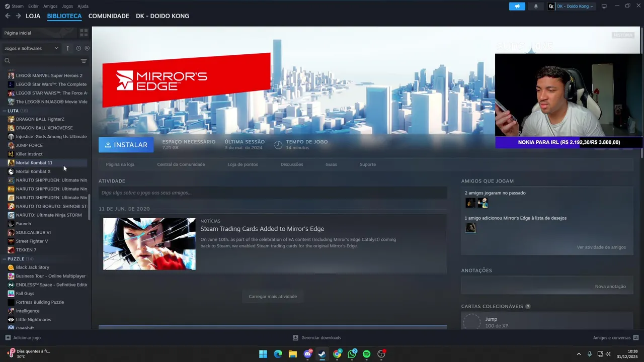Select SOULCALIBUR VI game icon

click(x=11, y=232)
